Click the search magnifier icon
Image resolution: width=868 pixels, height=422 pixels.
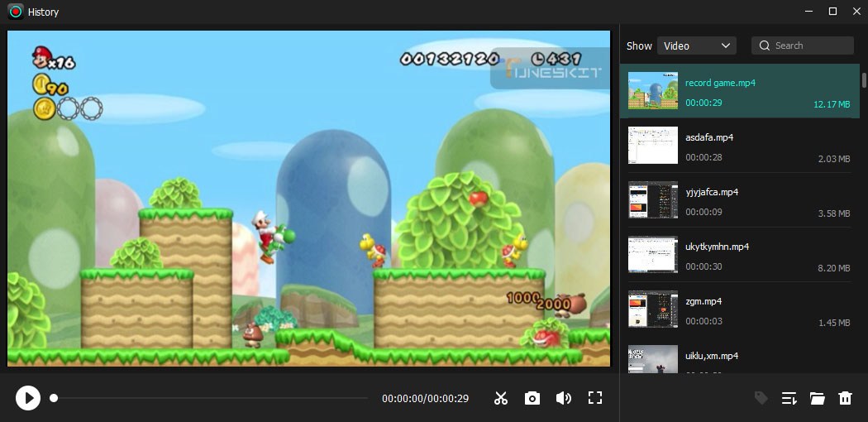765,46
